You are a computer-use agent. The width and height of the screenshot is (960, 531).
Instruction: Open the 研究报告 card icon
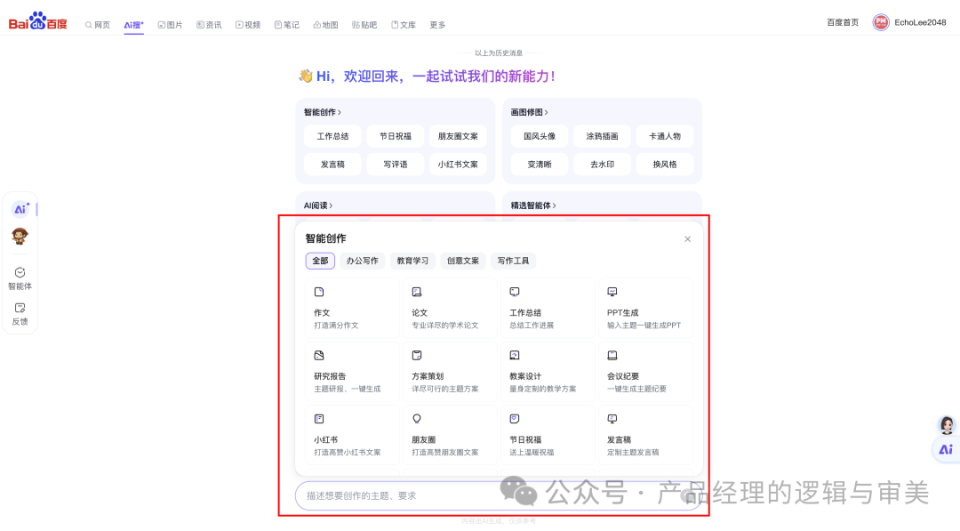[x=319, y=355]
